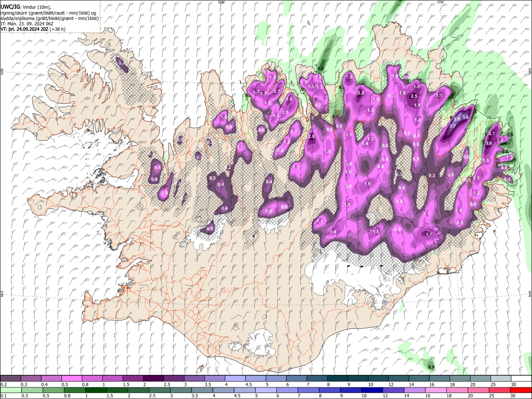Click the 2.5 snowfall value in the northeast
Image resolution: width=532 pixels, height=399 pixels.
coord(414,96)
